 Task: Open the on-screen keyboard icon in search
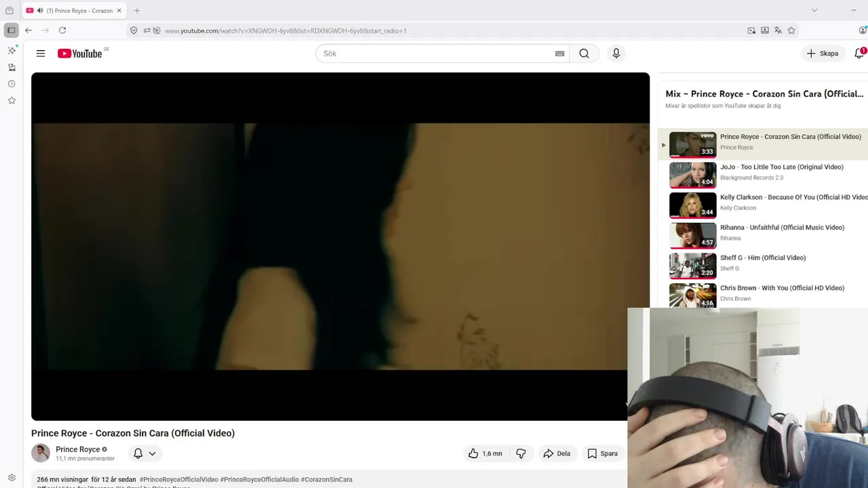coord(559,54)
